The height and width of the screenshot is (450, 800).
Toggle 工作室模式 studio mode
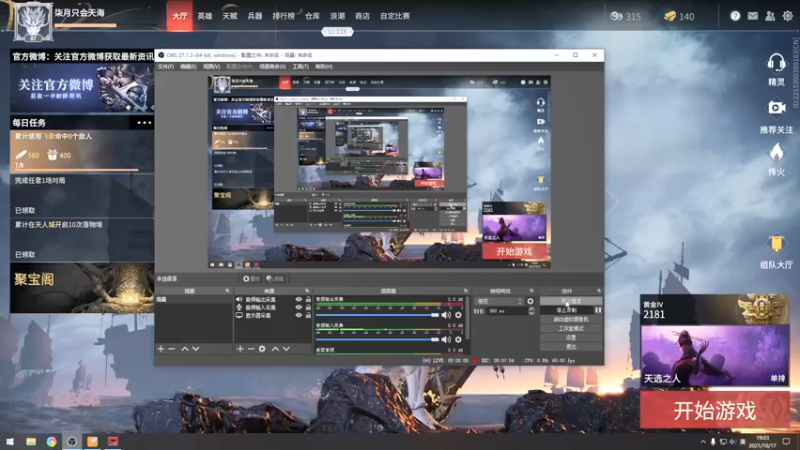570,329
